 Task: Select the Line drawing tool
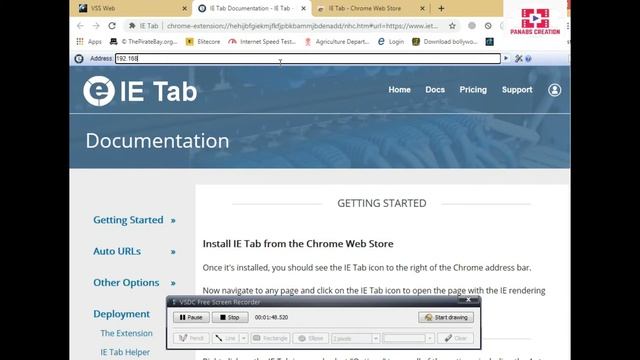click(x=226, y=338)
